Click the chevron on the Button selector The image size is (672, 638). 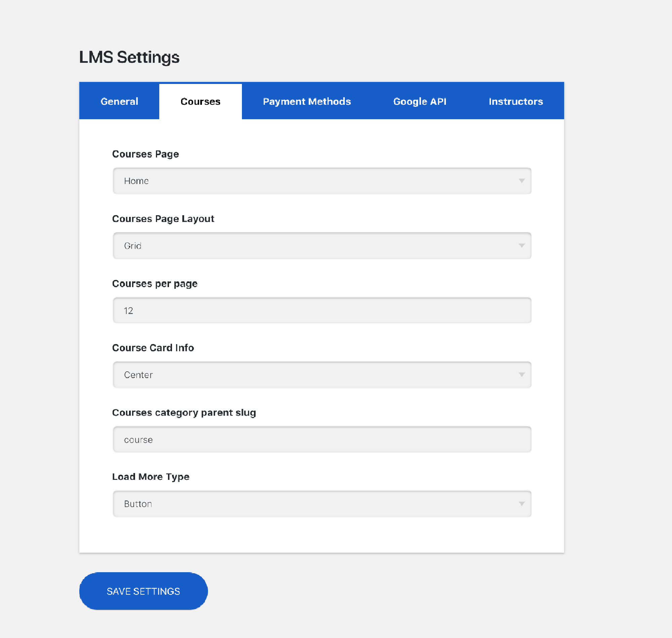pyautogui.click(x=522, y=504)
